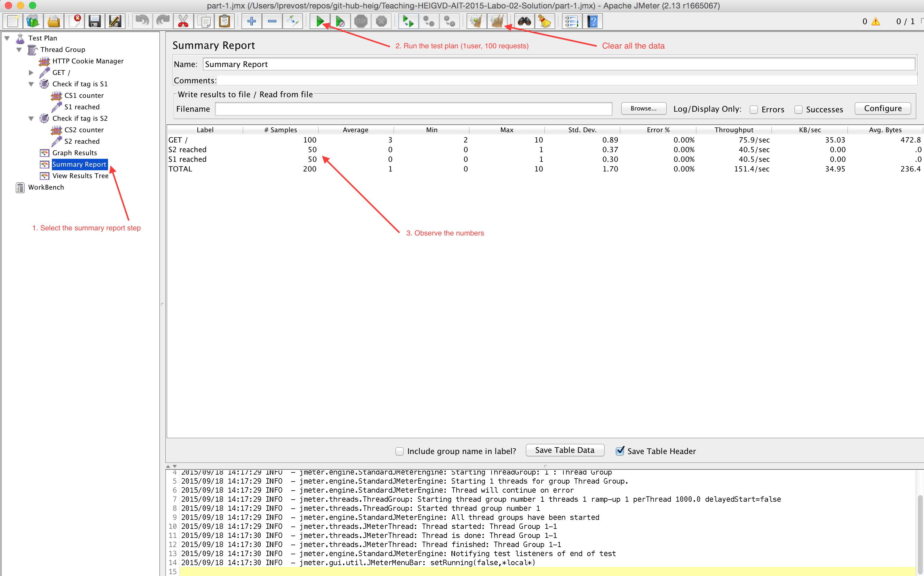The width and height of the screenshot is (924, 576).
Task: Enable the Errors only checkbox
Action: 754,110
